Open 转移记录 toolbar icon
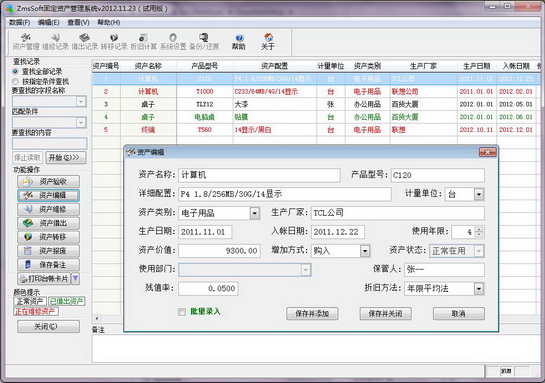The image size is (545, 383). pos(114,41)
